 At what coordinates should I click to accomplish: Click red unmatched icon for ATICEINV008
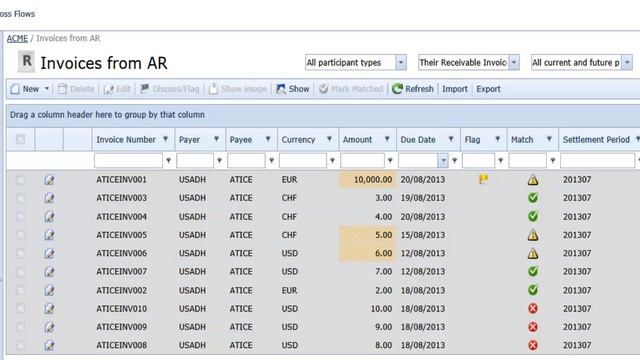[533, 345]
